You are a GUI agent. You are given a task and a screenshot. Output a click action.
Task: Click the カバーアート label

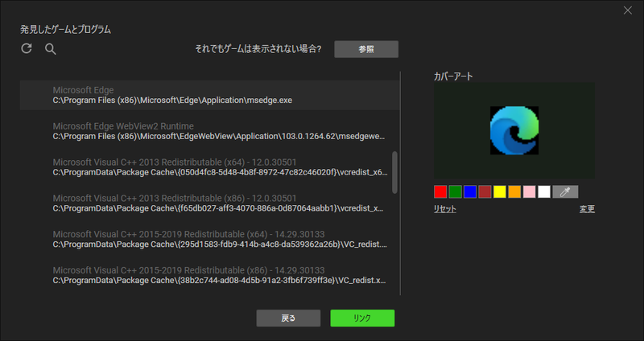tap(453, 76)
